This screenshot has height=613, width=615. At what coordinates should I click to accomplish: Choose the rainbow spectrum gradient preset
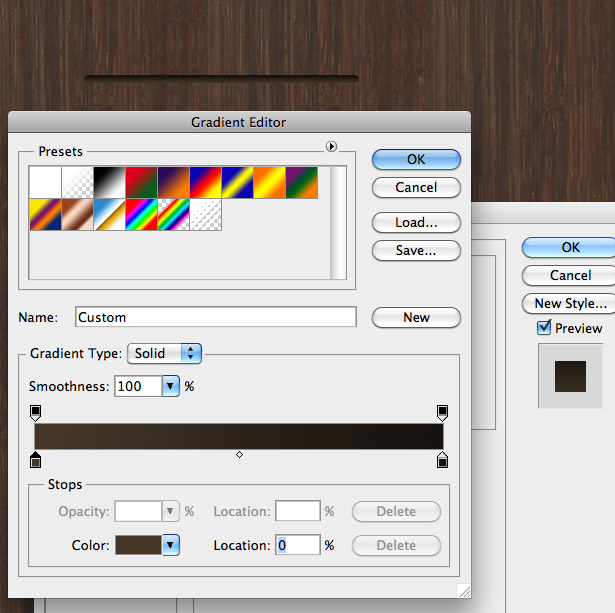coord(142,215)
